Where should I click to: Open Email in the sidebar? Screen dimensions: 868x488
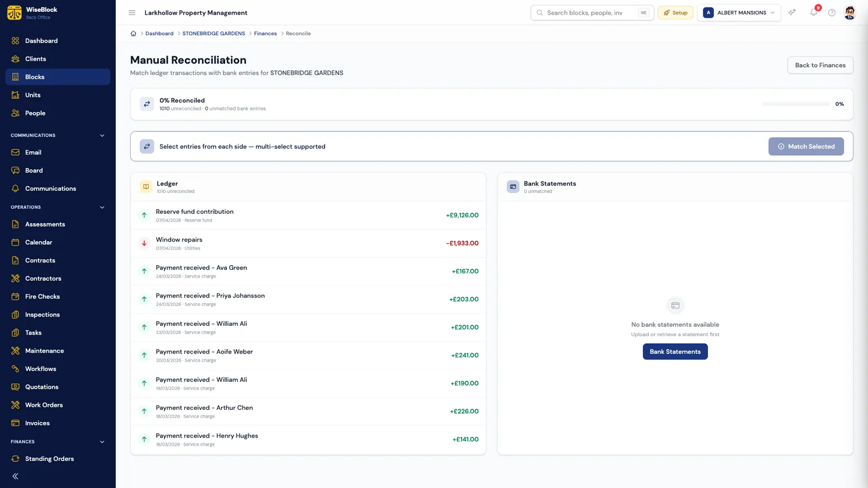[x=58, y=152]
